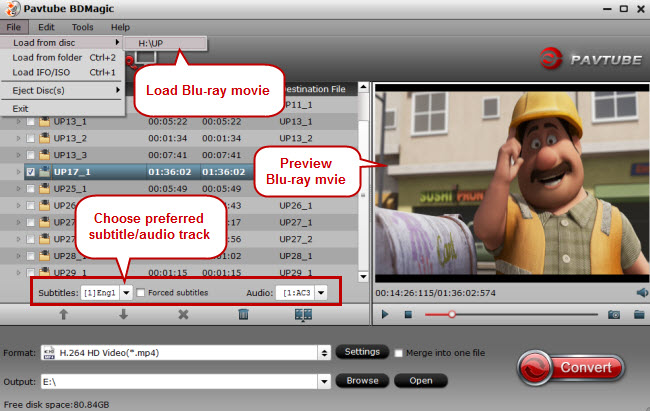650x411 pixels.
Task: Click the Move Up arrow icon
Action: (65, 314)
